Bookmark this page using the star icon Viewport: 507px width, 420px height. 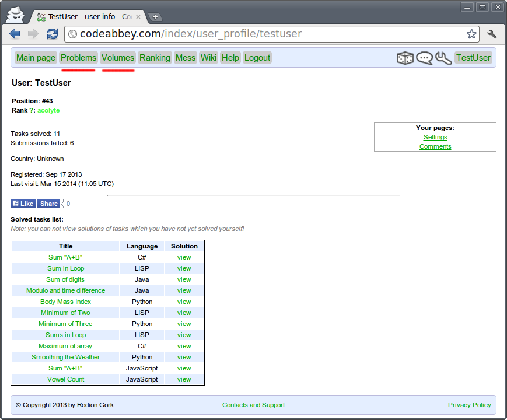click(x=471, y=34)
